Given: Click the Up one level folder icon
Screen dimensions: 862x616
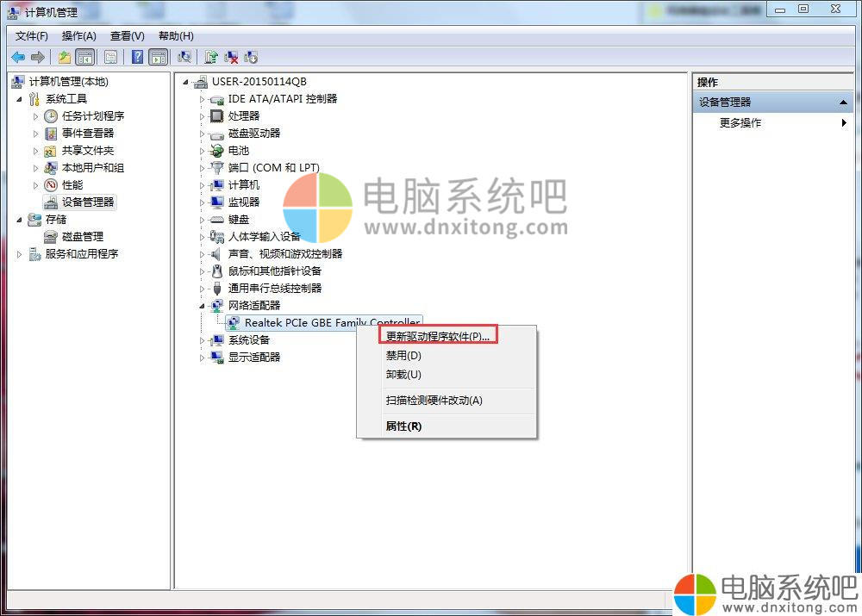Looking at the screenshot, I should (65, 57).
